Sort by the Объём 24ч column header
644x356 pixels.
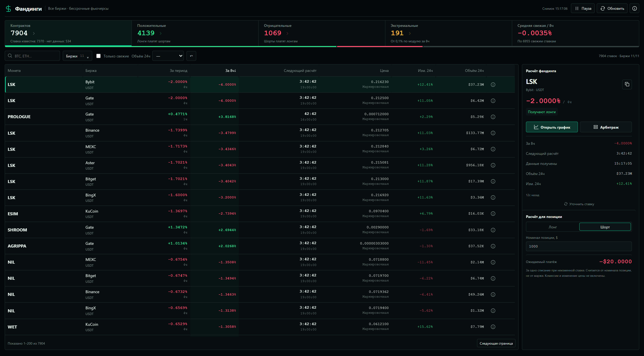(474, 71)
